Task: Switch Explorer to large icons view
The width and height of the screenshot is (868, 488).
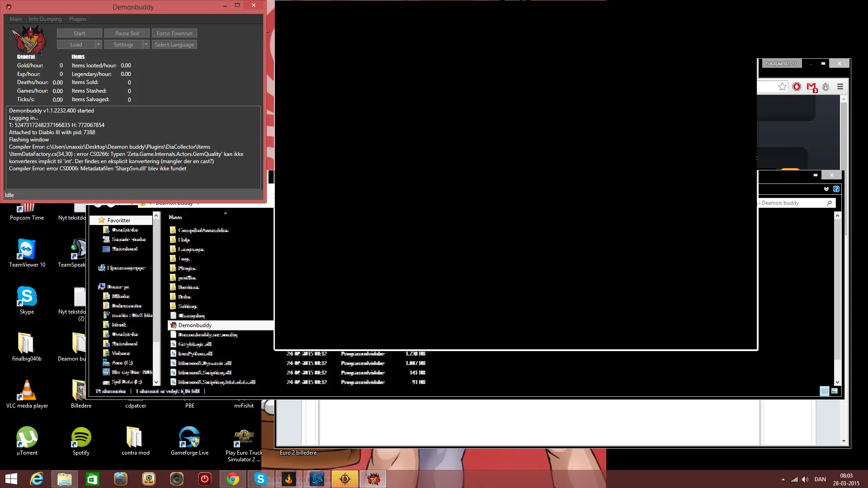Action: (835, 391)
